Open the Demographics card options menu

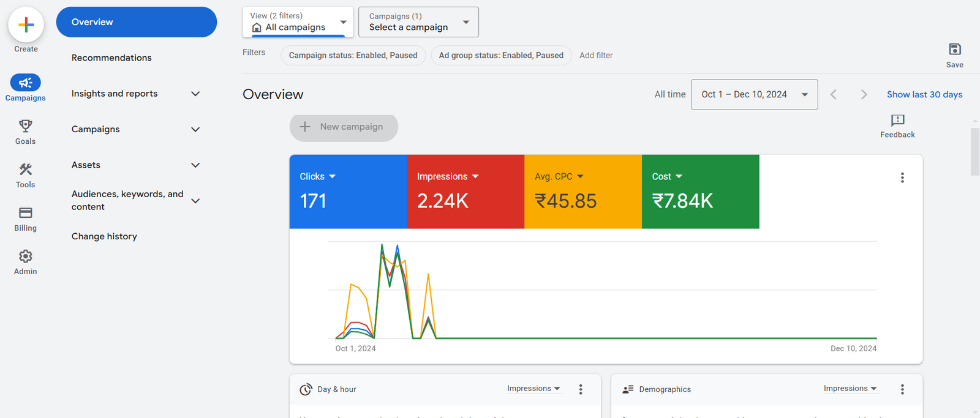coord(902,389)
